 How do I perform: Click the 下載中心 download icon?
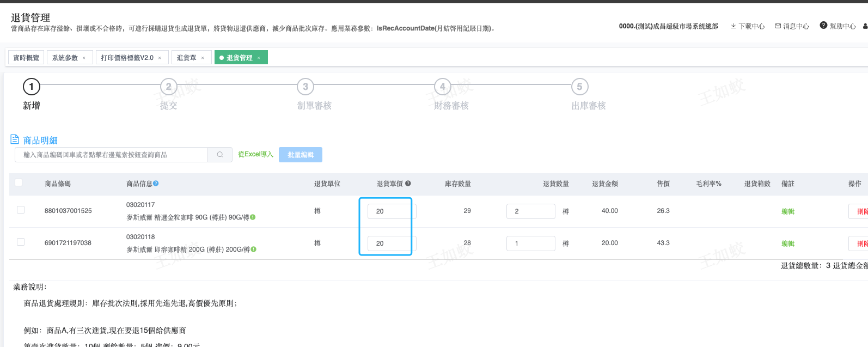tap(733, 26)
